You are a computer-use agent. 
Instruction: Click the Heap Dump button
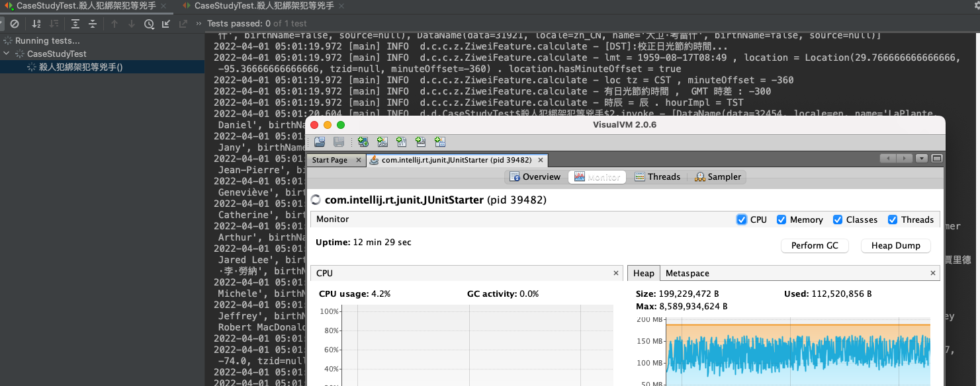point(895,245)
